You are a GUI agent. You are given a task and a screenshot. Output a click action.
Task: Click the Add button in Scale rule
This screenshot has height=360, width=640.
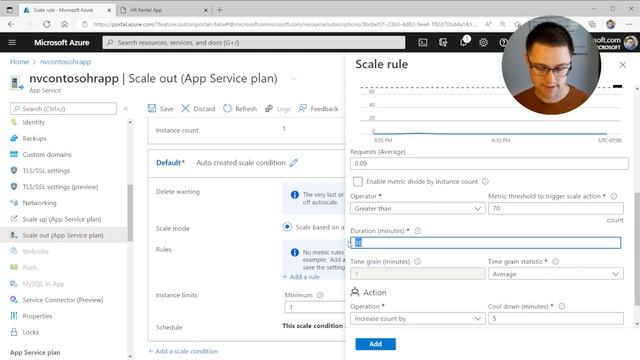point(375,344)
